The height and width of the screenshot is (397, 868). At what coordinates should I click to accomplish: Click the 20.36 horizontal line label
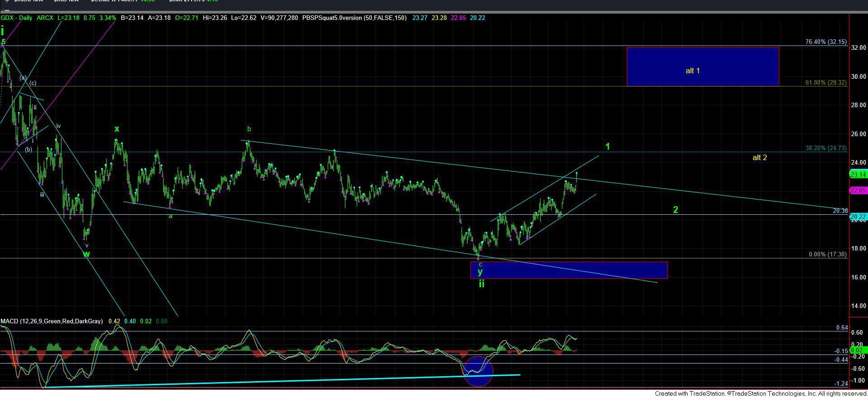[840, 211]
